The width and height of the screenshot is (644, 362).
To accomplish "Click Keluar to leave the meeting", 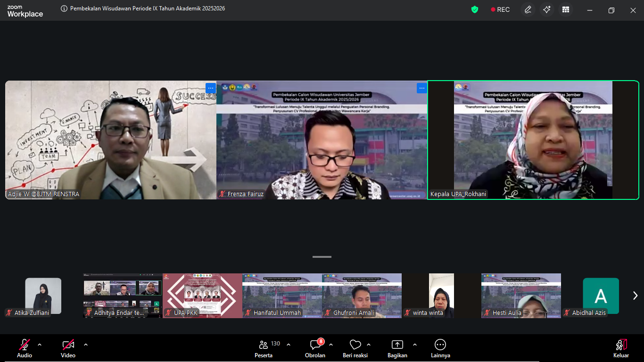I will tap(621, 348).
